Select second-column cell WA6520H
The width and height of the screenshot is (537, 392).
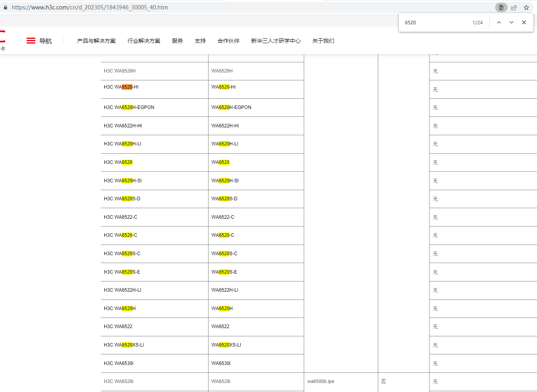coord(222,309)
